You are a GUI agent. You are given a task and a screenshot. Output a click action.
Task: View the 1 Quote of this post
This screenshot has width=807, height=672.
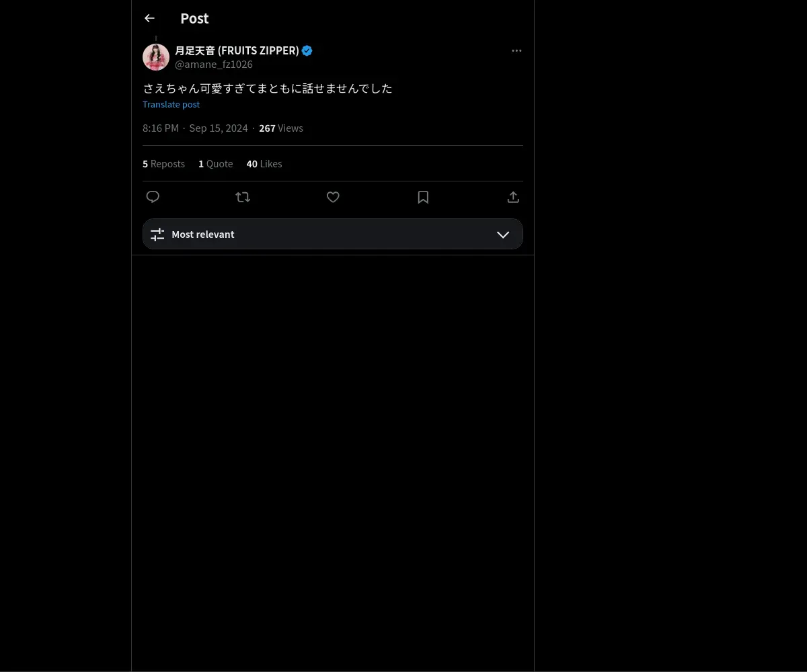coord(215,164)
